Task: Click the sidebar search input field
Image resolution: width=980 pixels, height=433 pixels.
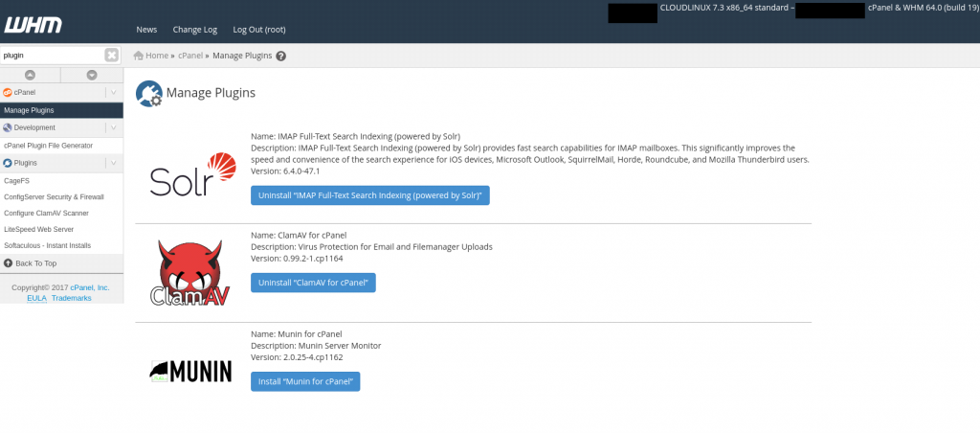Action: point(53,55)
